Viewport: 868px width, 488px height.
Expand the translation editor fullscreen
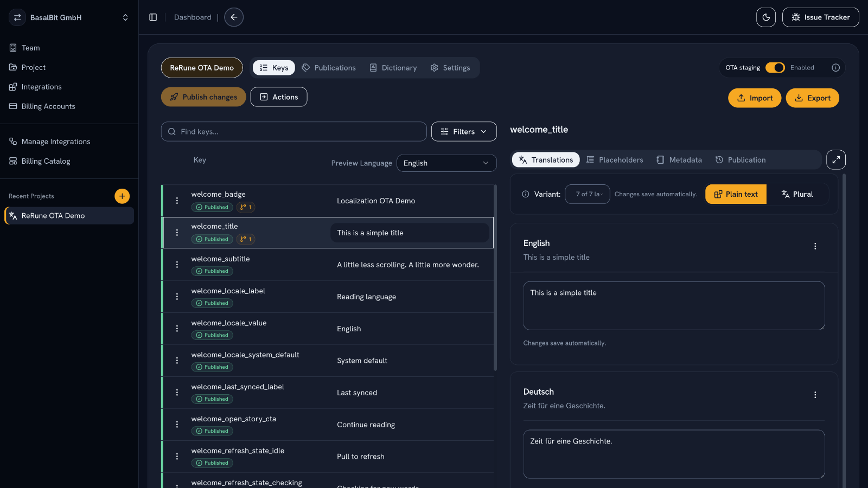point(836,159)
